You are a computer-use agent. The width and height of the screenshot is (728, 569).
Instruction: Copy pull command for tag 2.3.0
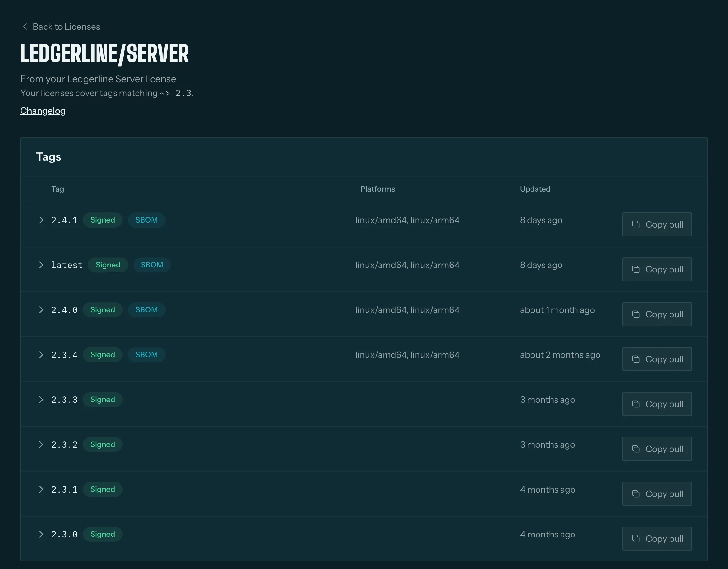tap(657, 539)
